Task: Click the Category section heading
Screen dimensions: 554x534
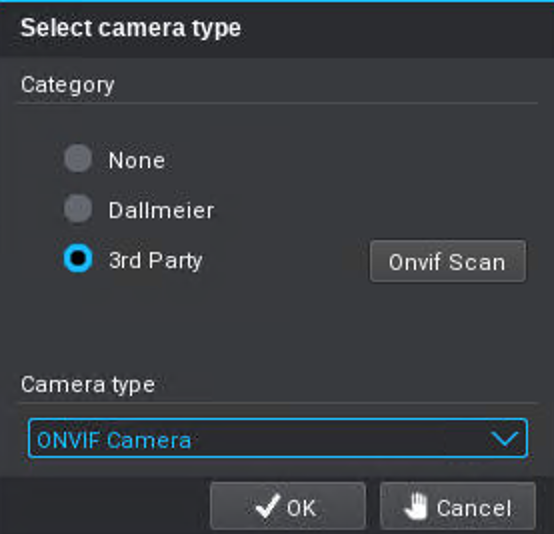Action: tap(67, 85)
